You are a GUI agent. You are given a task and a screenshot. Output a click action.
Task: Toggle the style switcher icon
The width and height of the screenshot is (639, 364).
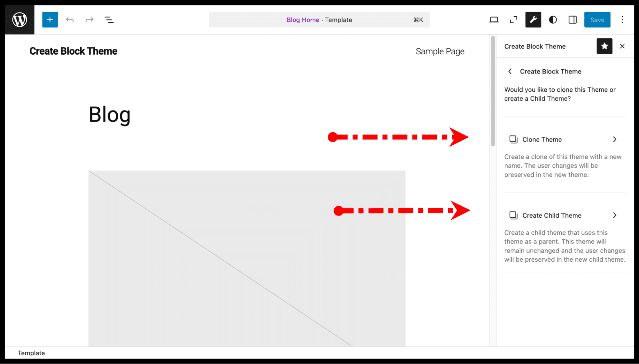[553, 19]
